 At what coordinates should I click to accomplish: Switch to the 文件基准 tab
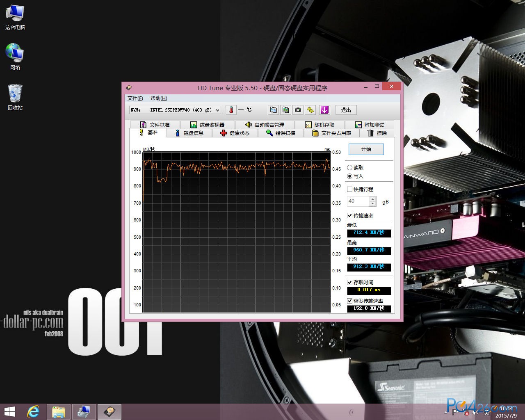tap(155, 125)
